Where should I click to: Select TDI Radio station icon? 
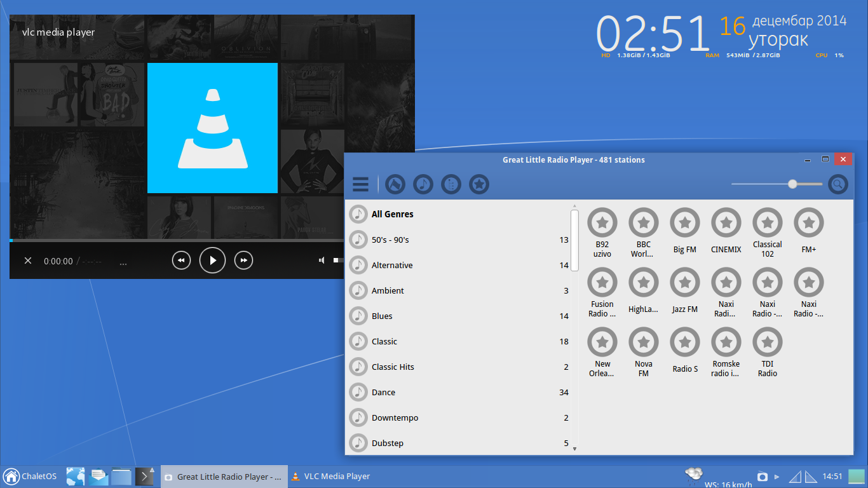768,342
